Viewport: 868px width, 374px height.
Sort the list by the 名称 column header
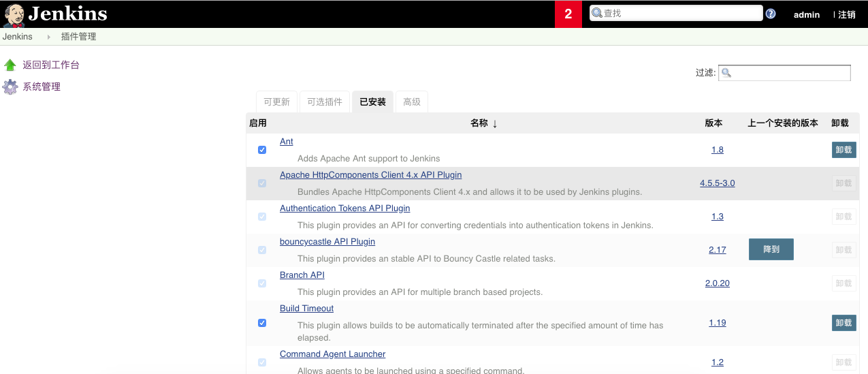coord(484,123)
